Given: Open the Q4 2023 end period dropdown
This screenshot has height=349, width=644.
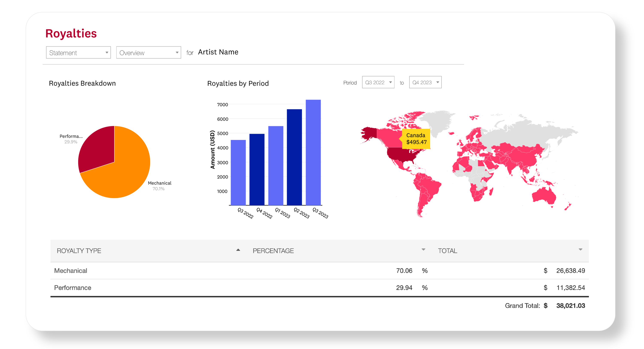Looking at the screenshot, I should [x=425, y=82].
